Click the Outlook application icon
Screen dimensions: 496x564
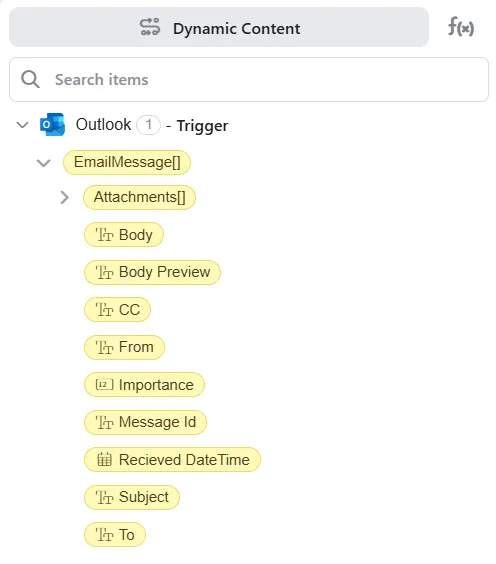[x=53, y=124]
